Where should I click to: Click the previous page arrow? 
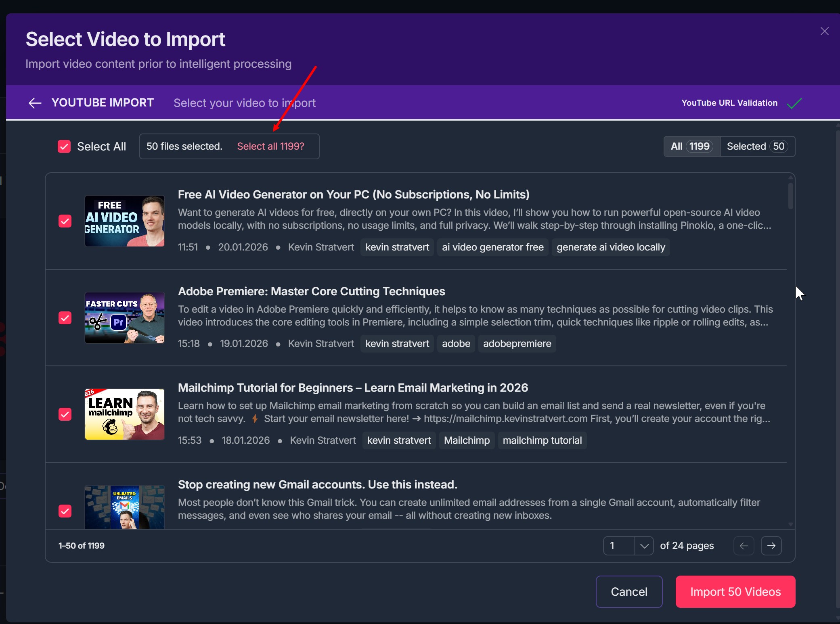click(744, 546)
